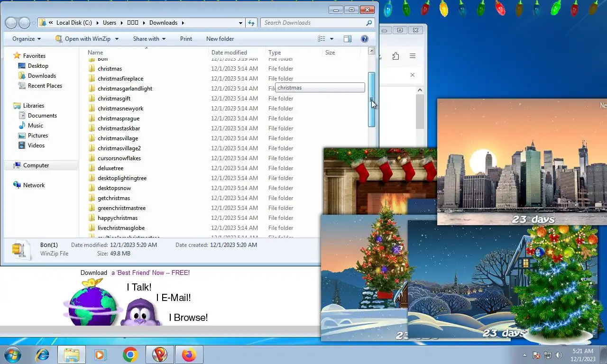Click the Explorer scrollbar up arrow
This screenshot has width=607, height=364.
(372, 51)
